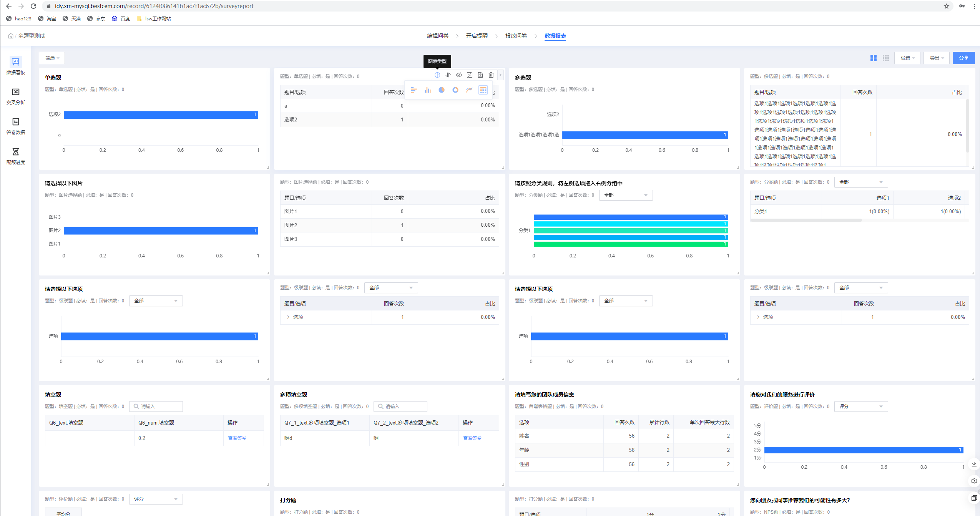980x516 pixels.
Task: Open 配额进度 quota progress in sidebar
Action: click(x=16, y=156)
